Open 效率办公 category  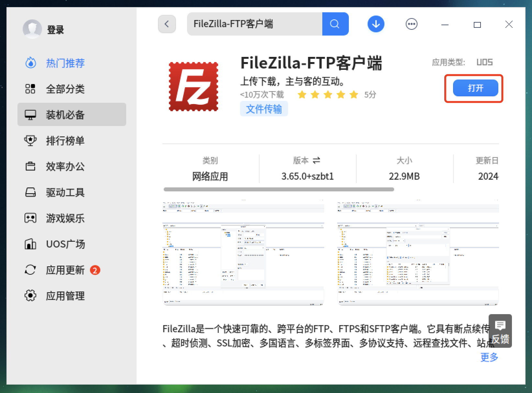pos(72,166)
